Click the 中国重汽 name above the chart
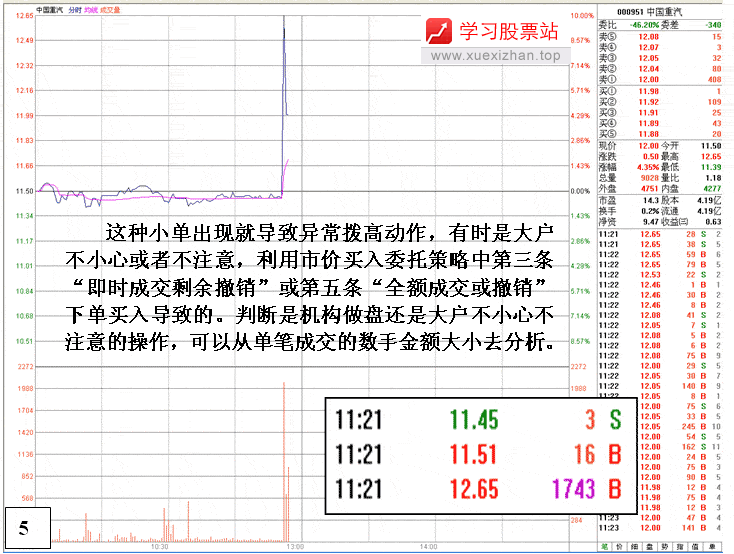Viewport: 734px width, 554px height. pyautogui.click(x=50, y=10)
